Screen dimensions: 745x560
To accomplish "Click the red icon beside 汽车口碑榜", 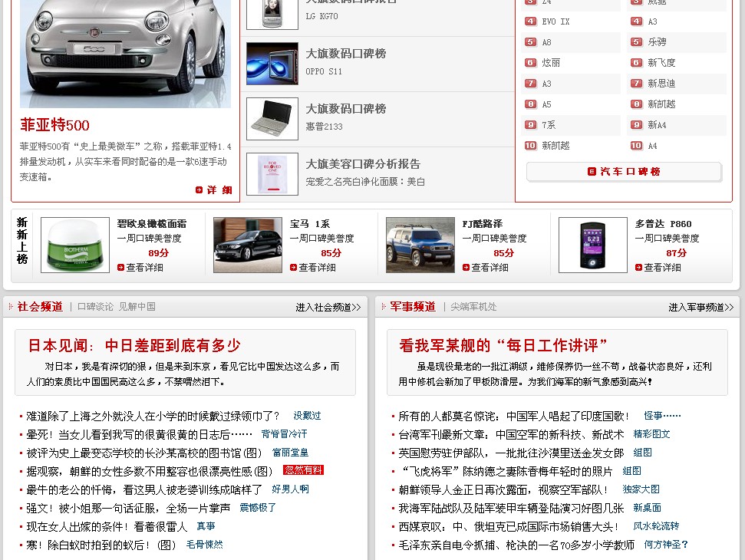I will 592,172.
